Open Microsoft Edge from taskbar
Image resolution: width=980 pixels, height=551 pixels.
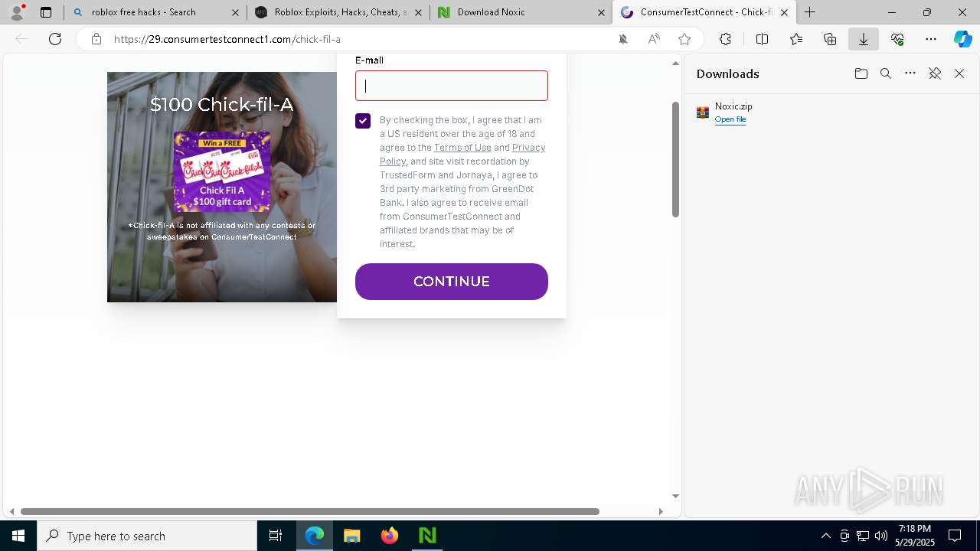pyautogui.click(x=315, y=536)
